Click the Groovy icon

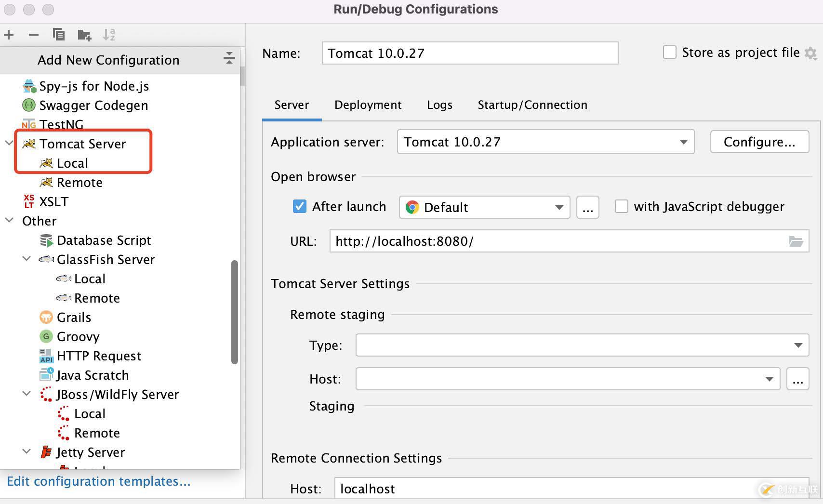(46, 336)
